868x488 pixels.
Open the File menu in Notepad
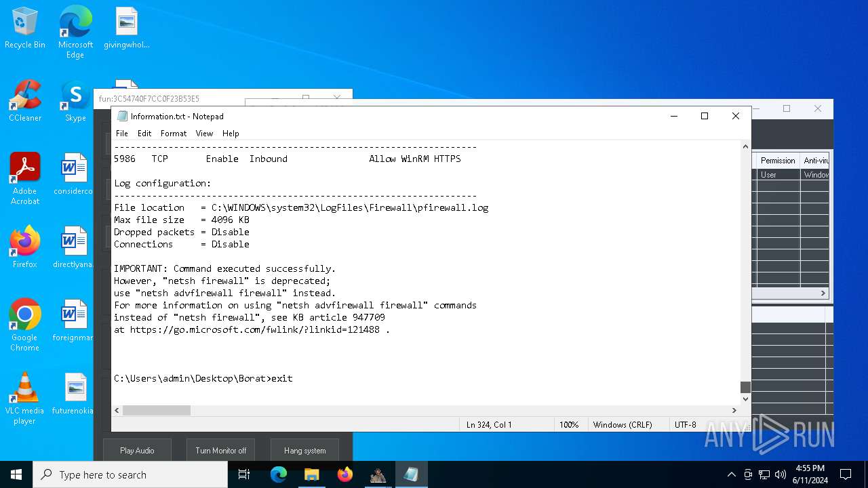pyautogui.click(x=122, y=134)
